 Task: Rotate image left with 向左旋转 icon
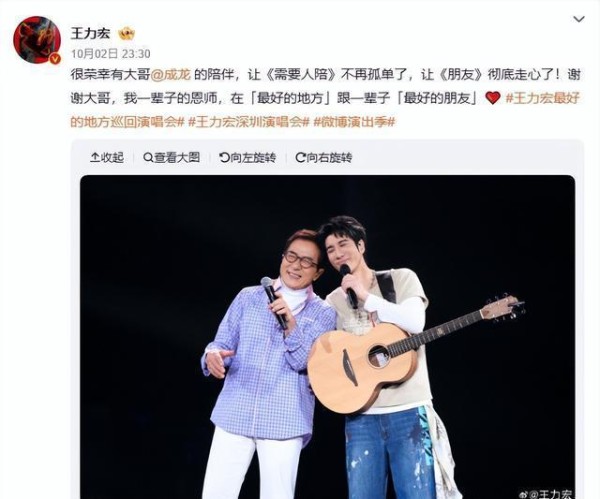tap(224, 157)
